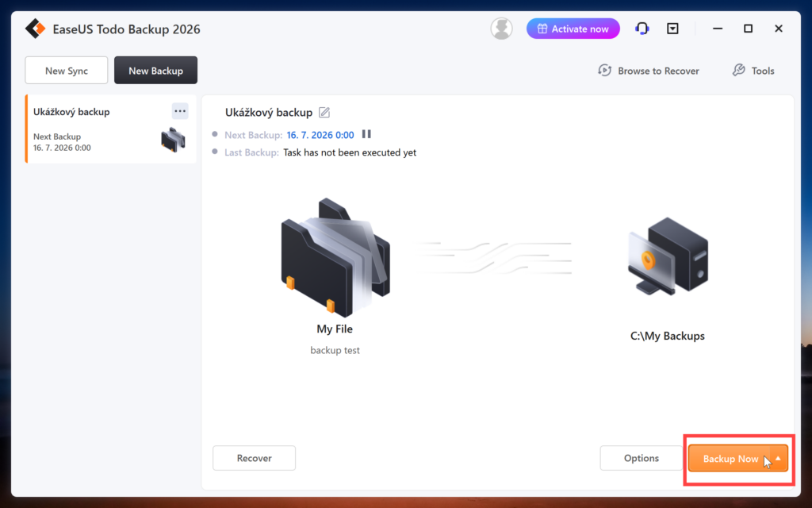Viewport: 812px width, 508px height.
Task: Create a New Backup task
Action: point(156,71)
